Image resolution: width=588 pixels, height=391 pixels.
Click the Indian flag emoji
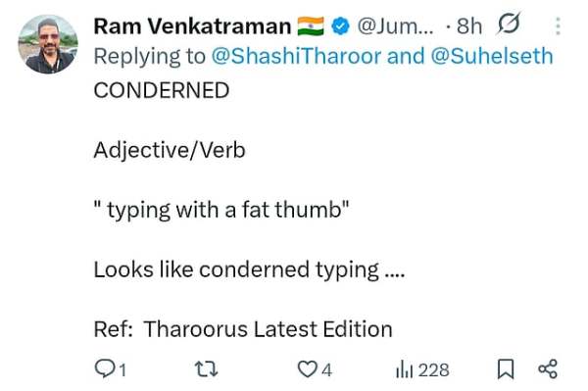[311, 26]
